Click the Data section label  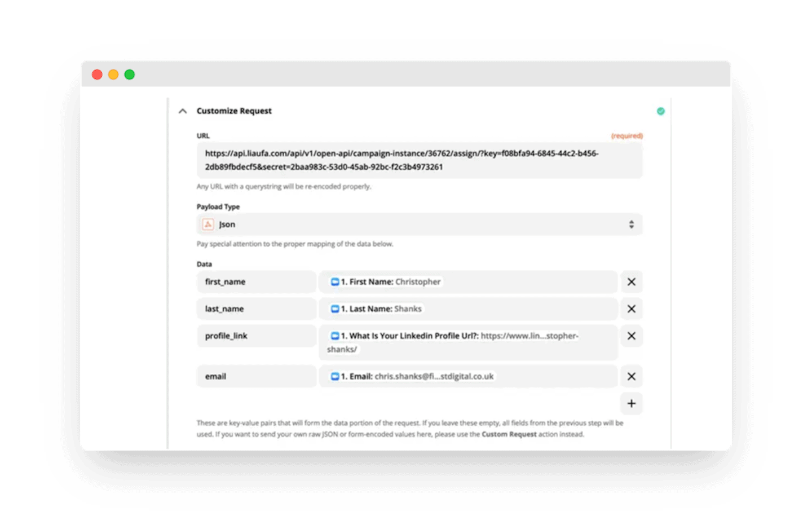[x=204, y=265]
